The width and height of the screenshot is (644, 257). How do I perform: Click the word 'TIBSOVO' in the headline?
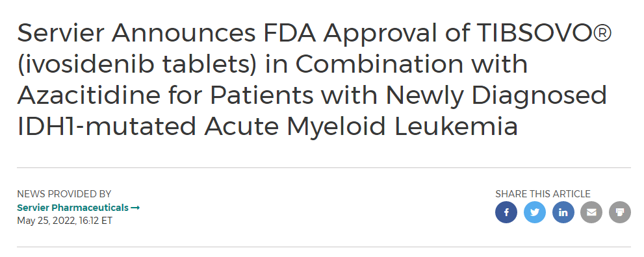click(535, 33)
